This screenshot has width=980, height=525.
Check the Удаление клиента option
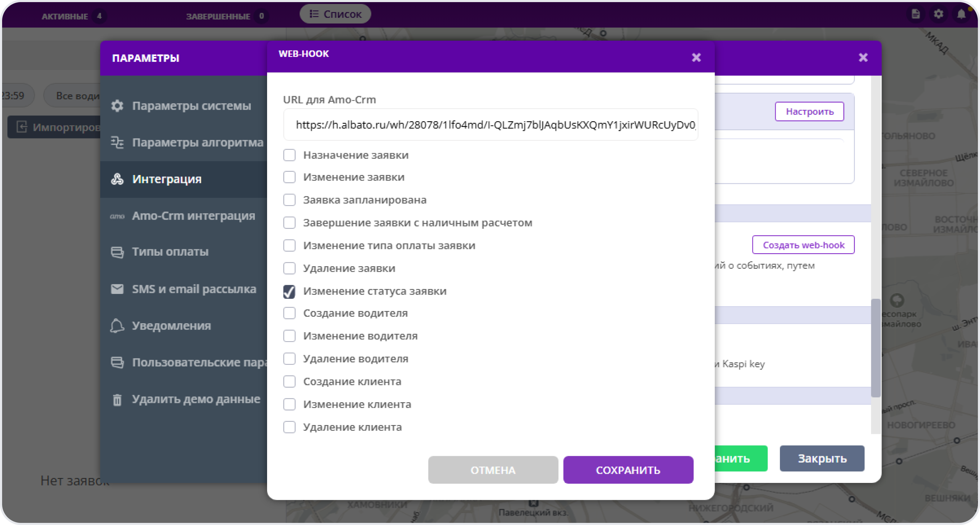289,427
